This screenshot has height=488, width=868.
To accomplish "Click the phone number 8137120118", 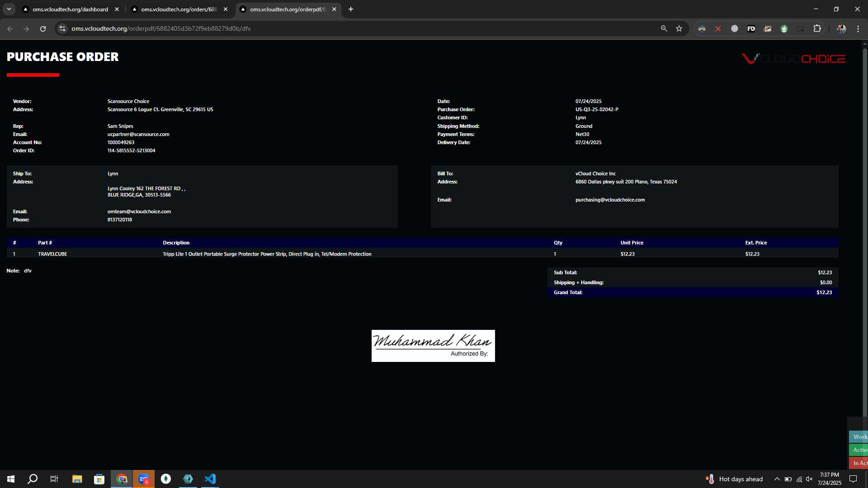I will coord(119,220).
